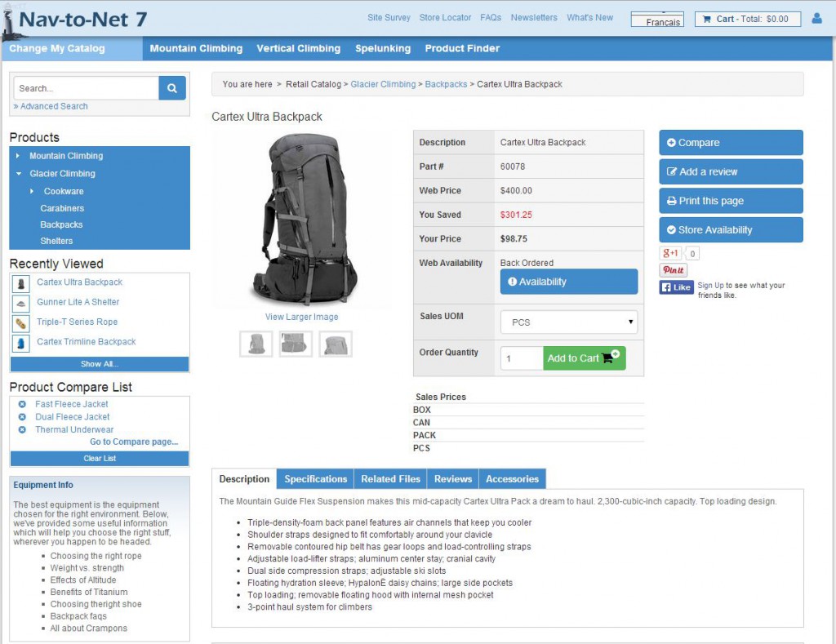
Task: Expand the Cookware subcategory arrow
Action: 32,191
